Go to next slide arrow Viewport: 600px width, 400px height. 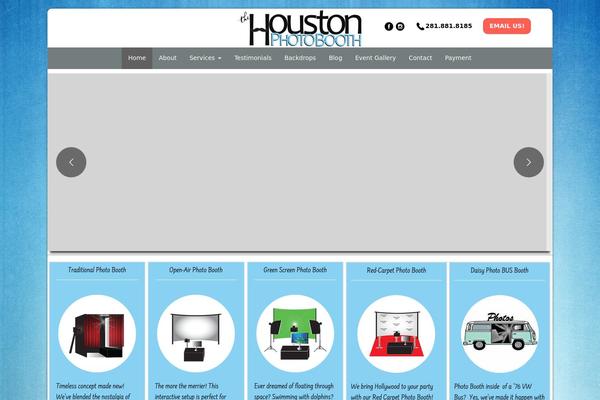(x=528, y=162)
